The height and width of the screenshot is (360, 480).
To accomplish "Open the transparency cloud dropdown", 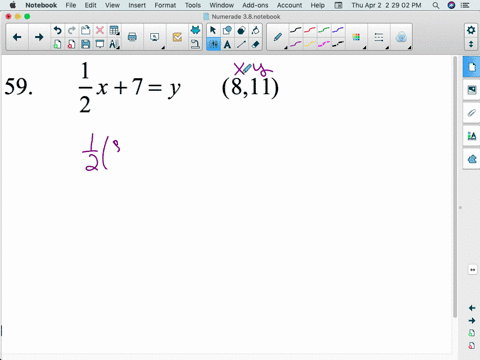I will point(401,37).
